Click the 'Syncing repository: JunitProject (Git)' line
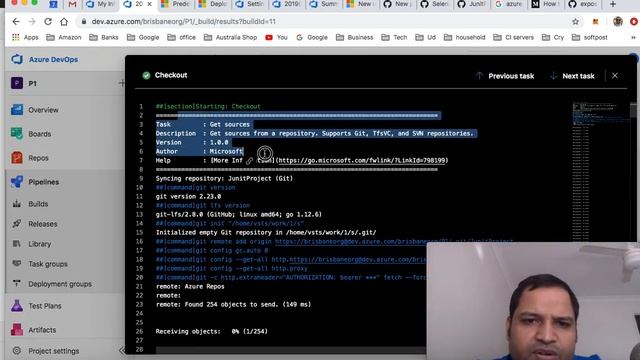 (x=224, y=178)
